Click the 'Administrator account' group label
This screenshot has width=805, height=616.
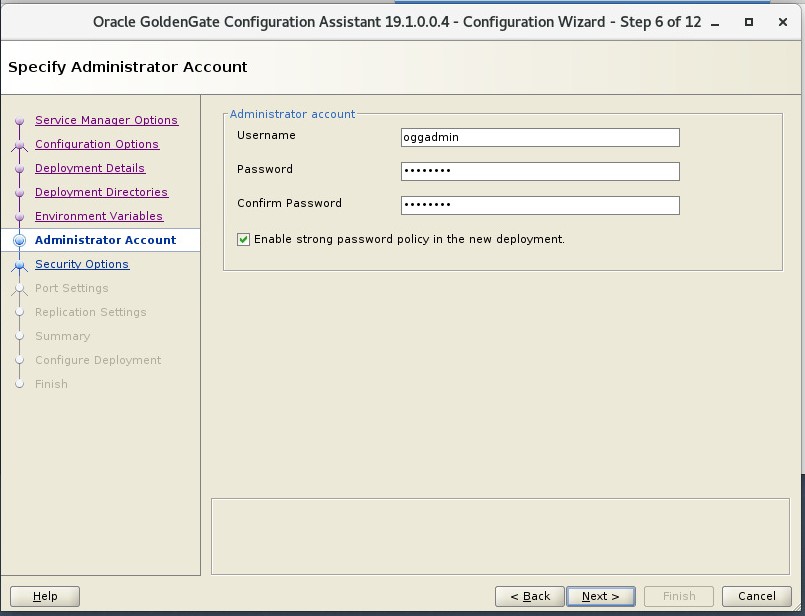tap(292, 114)
